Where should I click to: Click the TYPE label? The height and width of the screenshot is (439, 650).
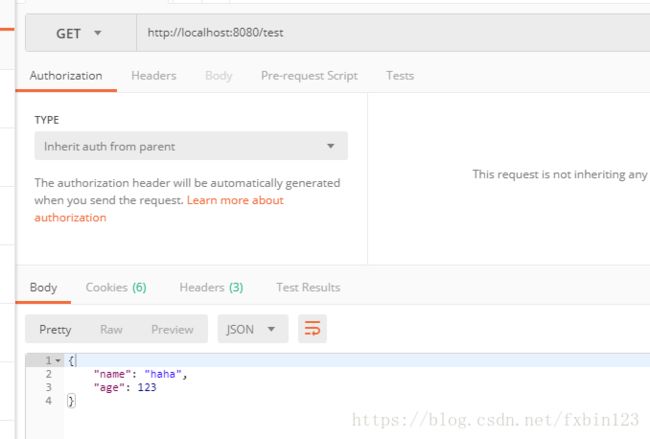coord(47,120)
